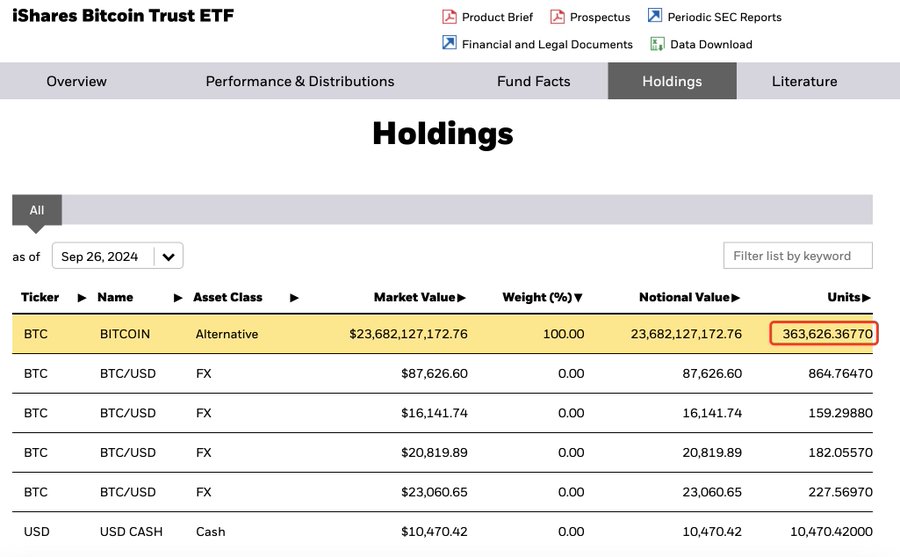Sort by Units column header

coord(849,297)
